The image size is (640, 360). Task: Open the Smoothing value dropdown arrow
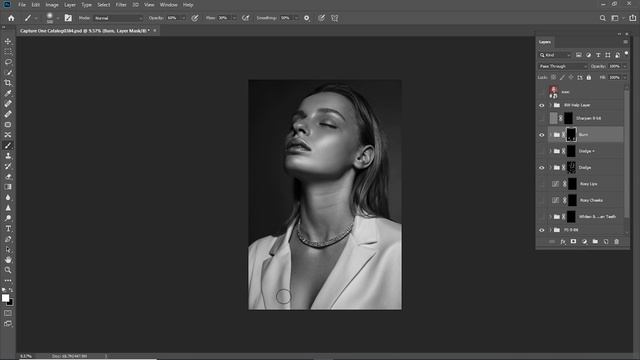pyautogui.click(x=296, y=18)
